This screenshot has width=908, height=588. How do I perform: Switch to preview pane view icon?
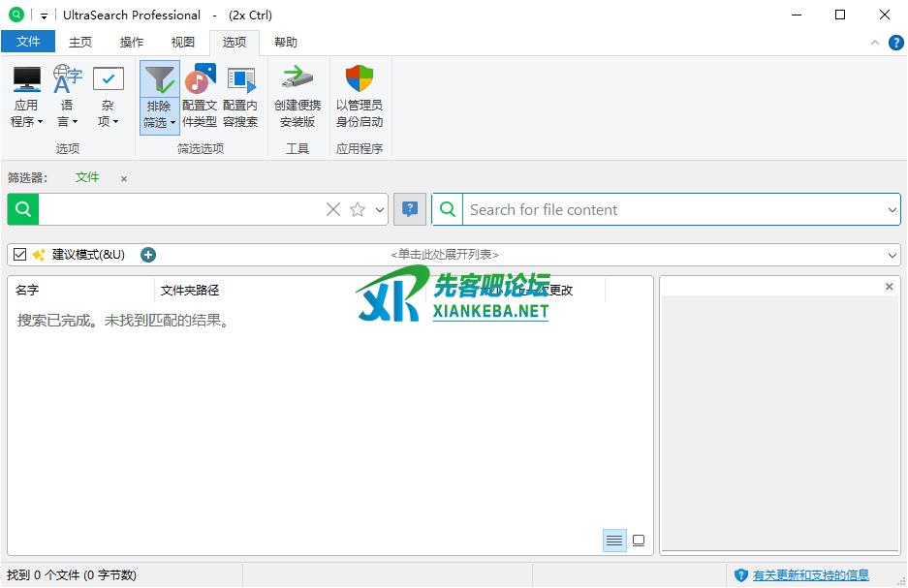pos(639,541)
